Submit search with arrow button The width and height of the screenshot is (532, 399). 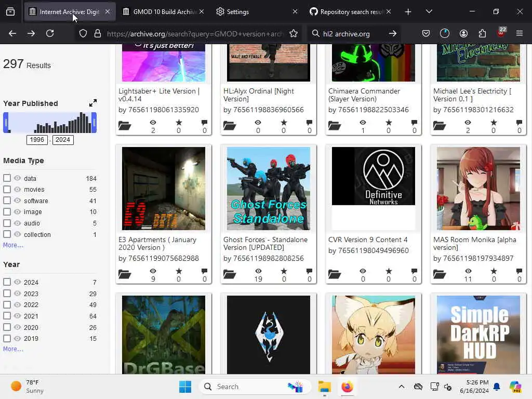393,34
